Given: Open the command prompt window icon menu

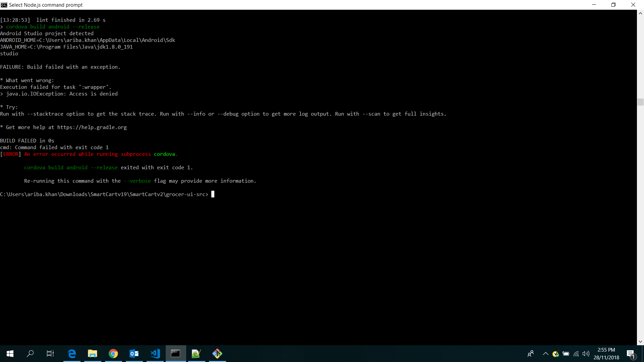Looking at the screenshot, I should pyautogui.click(x=4, y=5).
